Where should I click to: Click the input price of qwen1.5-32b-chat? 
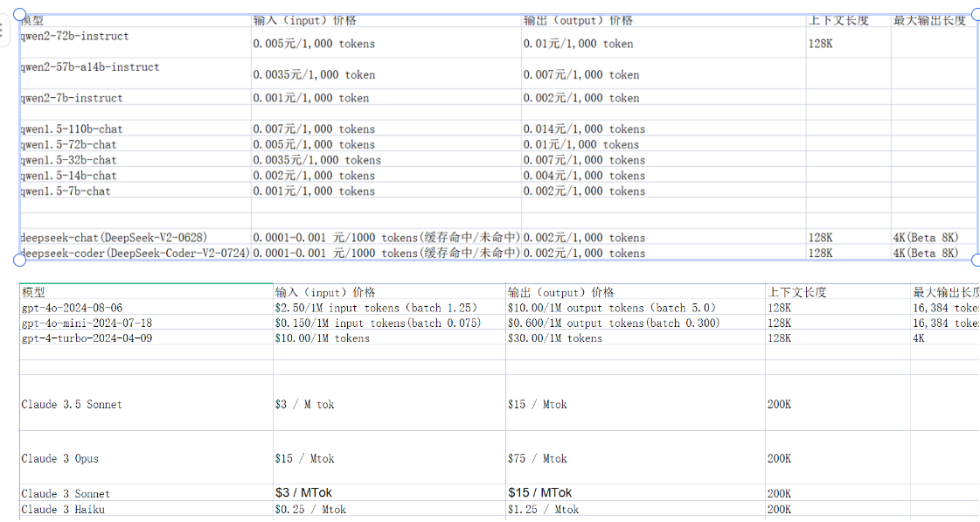(x=317, y=160)
